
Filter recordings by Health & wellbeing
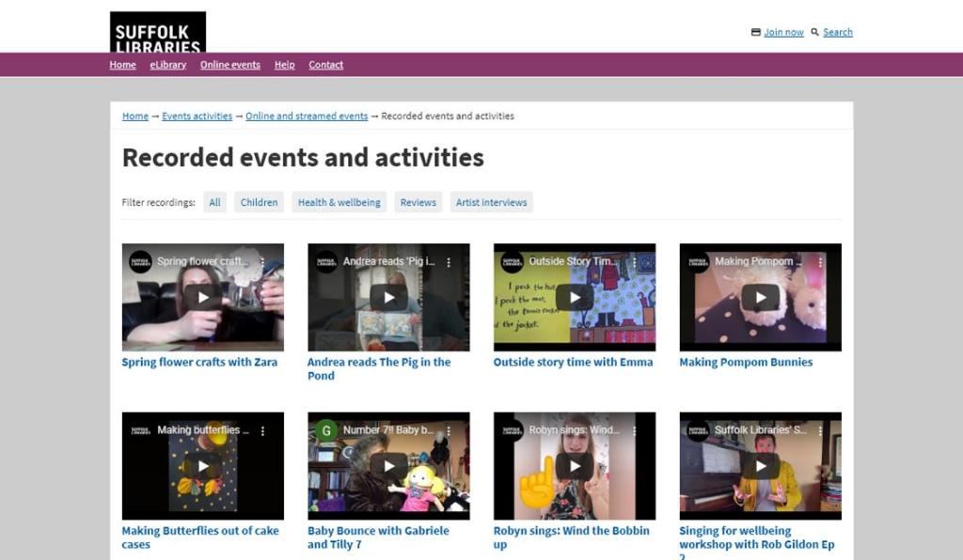[339, 202]
